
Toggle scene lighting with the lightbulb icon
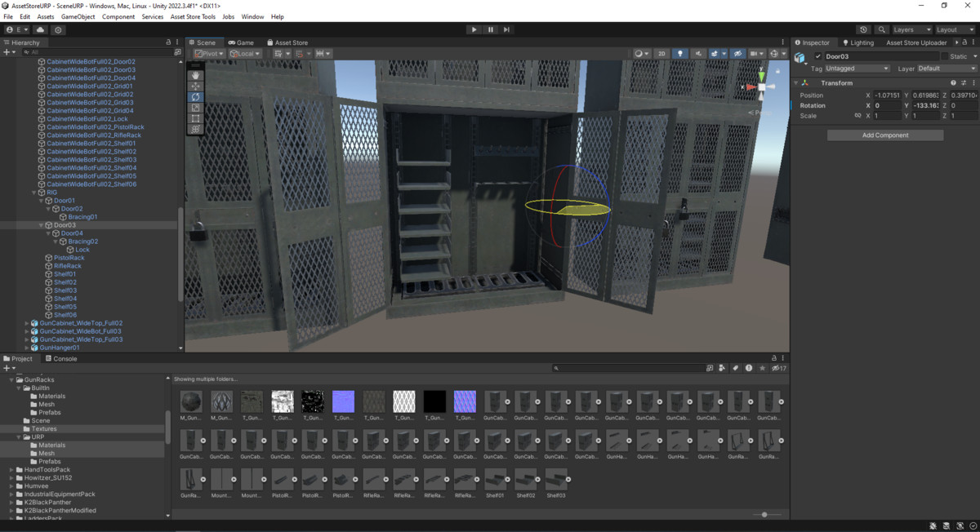click(682, 52)
